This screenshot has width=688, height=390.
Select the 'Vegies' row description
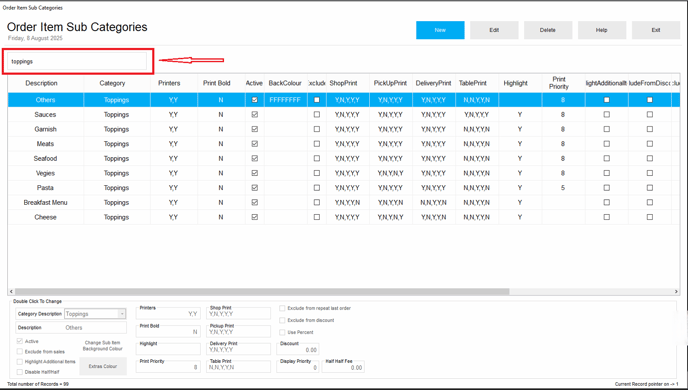tap(45, 173)
